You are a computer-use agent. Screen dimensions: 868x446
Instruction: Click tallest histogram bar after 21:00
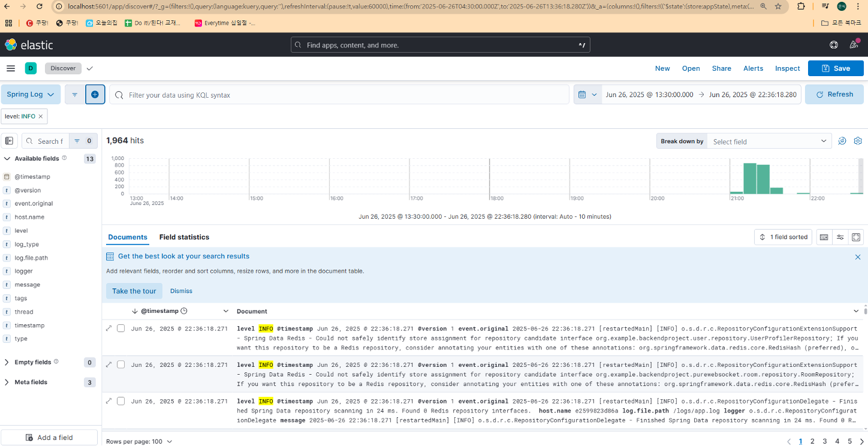tap(750, 178)
